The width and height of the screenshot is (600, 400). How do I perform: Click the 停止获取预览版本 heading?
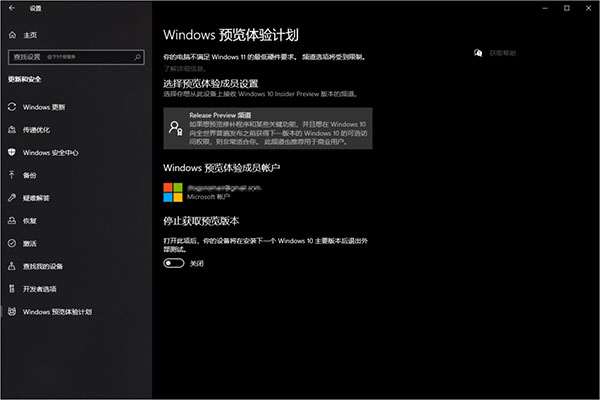(201, 221)
